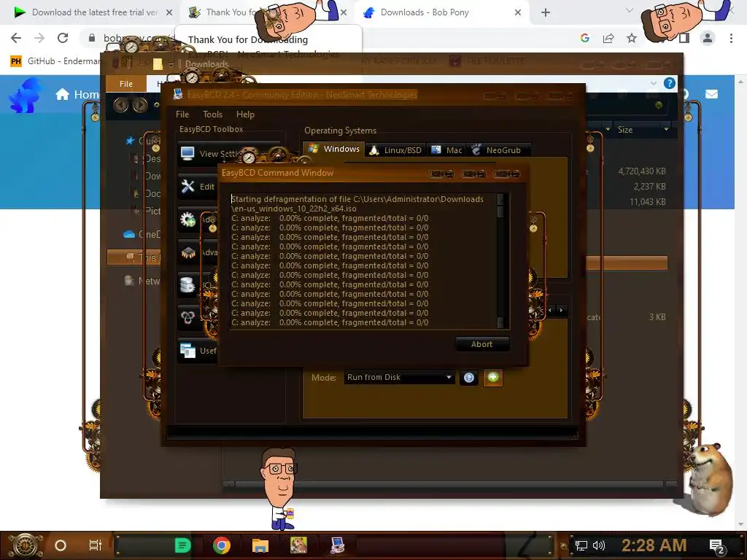This screenshot has height=560, width=747.
Task: Switch to the Mac tab
Action: pyautogui.click(x=446, y=150)
